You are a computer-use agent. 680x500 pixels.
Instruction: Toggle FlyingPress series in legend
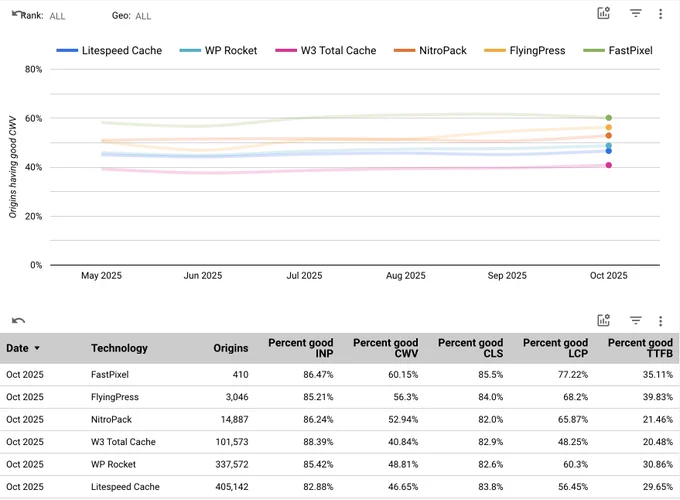(525, 50)
